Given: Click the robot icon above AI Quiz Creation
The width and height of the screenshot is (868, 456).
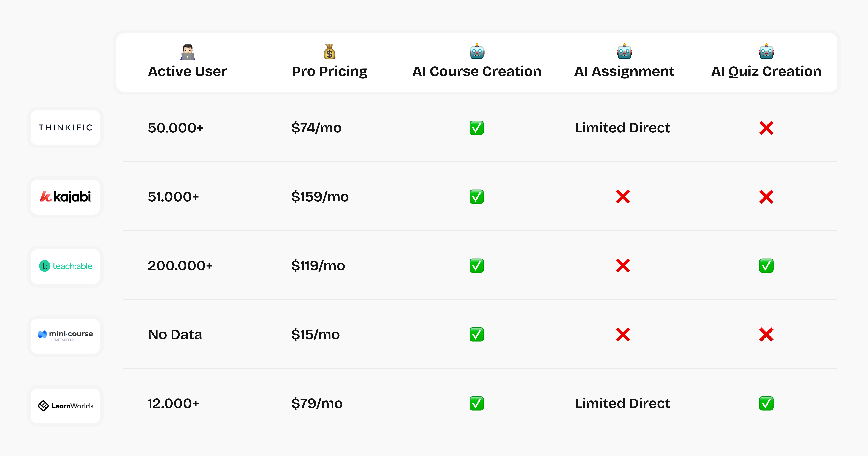Looking at the screenshot, I should tap(766, 51).
